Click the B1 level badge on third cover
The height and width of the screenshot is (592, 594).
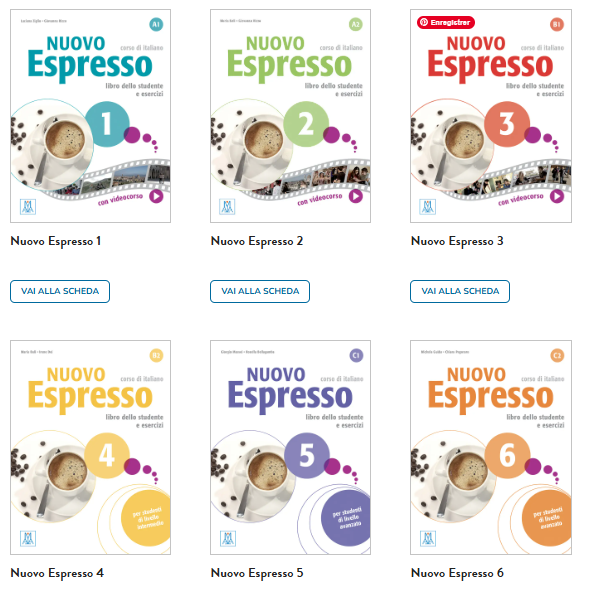click(557, 25)
